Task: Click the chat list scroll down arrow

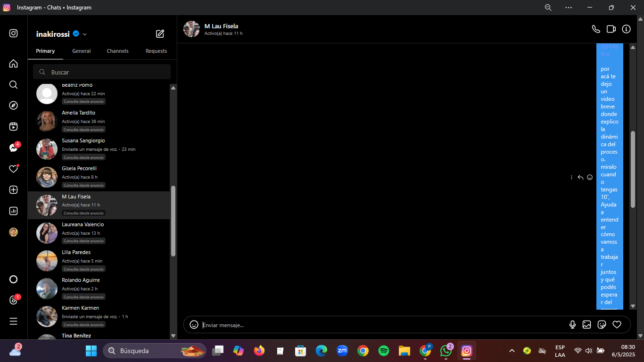Action: (173, 336)
